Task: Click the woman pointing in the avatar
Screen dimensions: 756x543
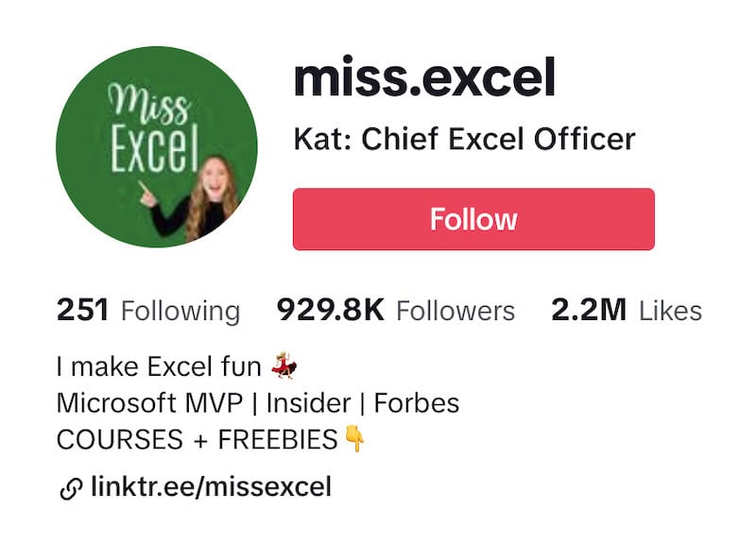Action: click(193, 197)
